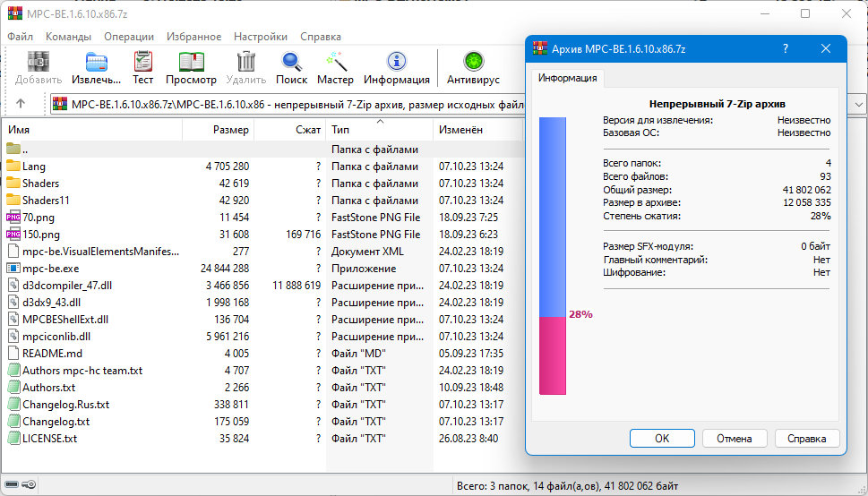This screenshot has height=496, width=868.
Task: Open the Избранное menu
Action: (x=193, y=37)
